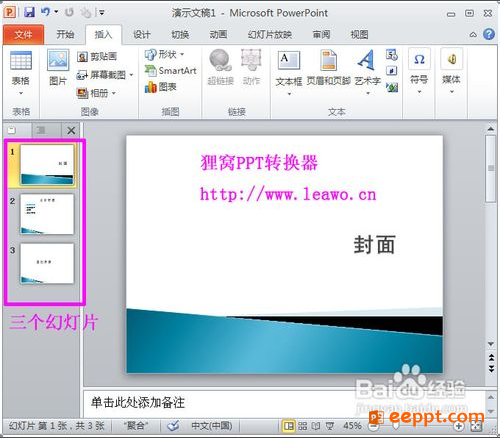This screenshot has width=500, height=438.
Task: Fit slide to current window icon
Action: [477, 426]
